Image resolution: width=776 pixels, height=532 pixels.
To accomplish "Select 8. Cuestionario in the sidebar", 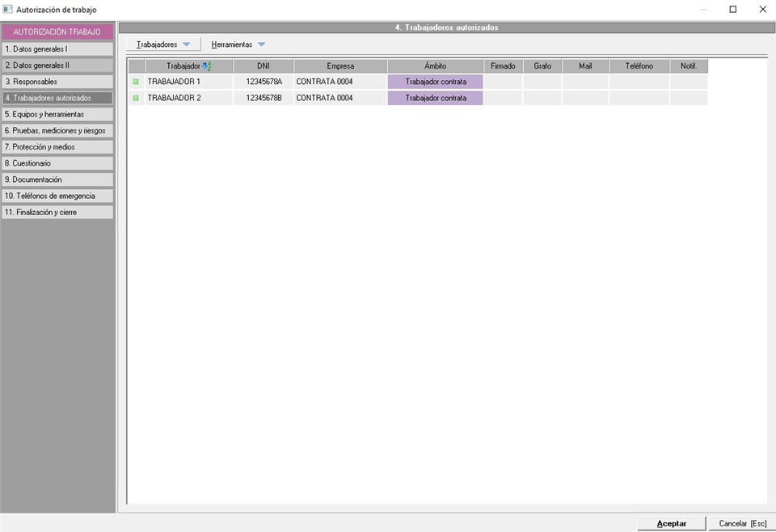I will (x=57, y=163).
